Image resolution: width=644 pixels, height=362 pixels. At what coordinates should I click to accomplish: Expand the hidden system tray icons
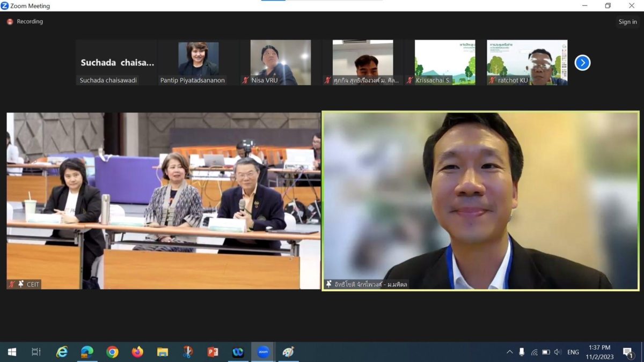(x=509, y=352)
